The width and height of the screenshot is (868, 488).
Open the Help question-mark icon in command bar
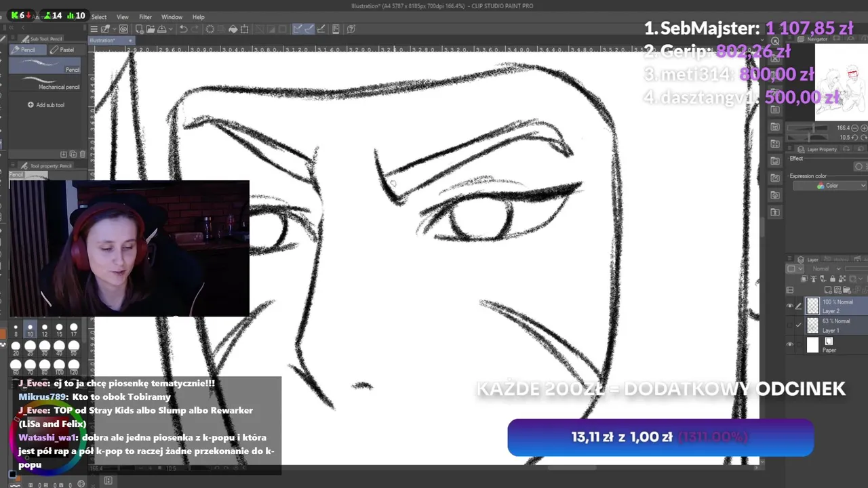(x=351, y=28)
